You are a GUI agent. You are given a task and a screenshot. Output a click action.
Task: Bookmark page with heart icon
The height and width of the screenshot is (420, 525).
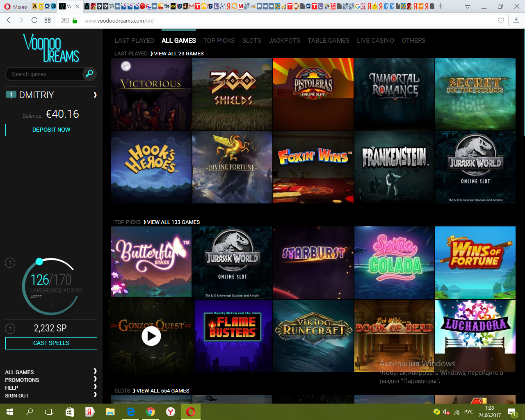coord(501,21)
